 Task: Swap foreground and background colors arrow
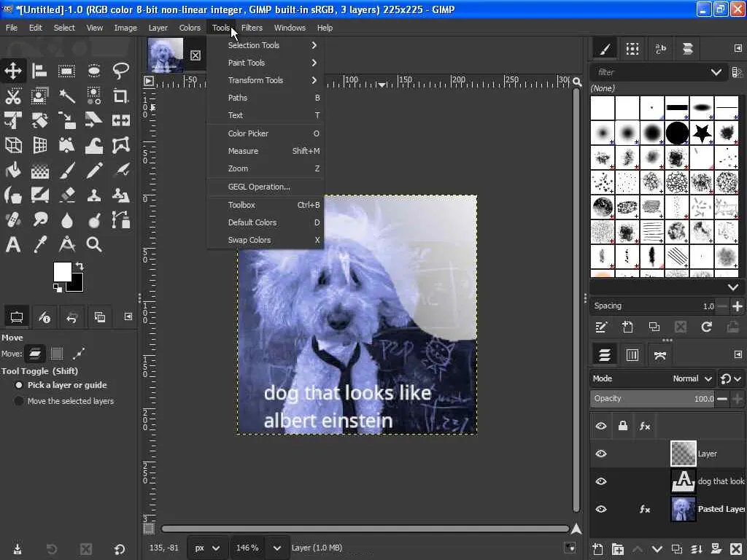[80, 266]
